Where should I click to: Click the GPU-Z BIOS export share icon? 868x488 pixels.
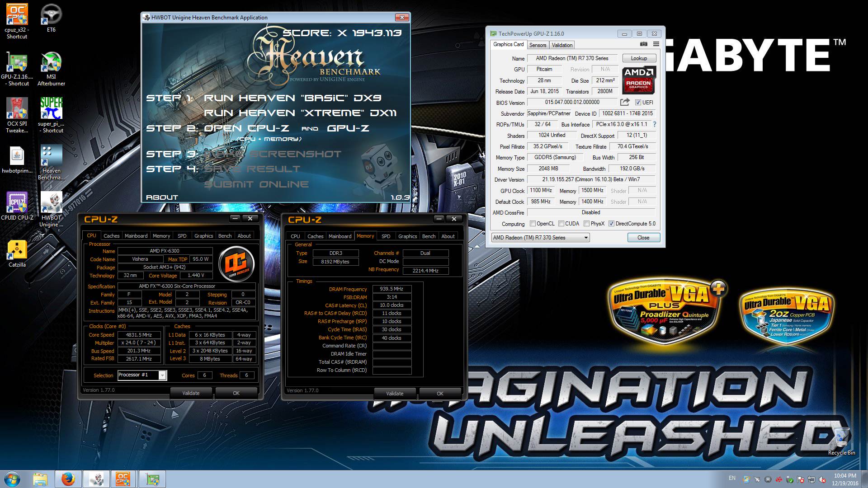pos(625,103)
